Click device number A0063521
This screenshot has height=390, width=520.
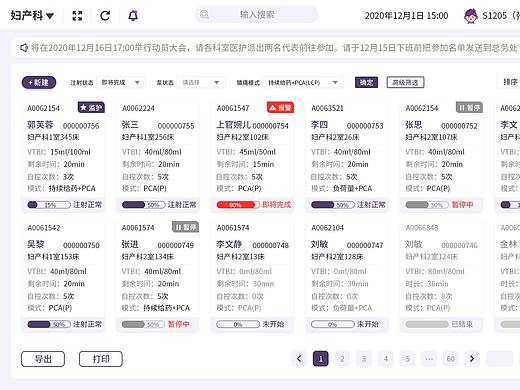327,108
